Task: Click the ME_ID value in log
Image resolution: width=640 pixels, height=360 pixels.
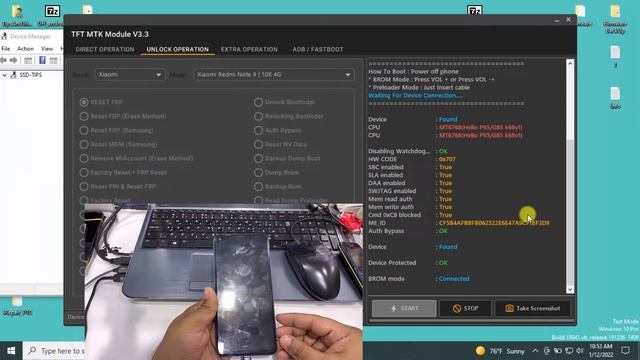Action: click(x=494, y=223)
